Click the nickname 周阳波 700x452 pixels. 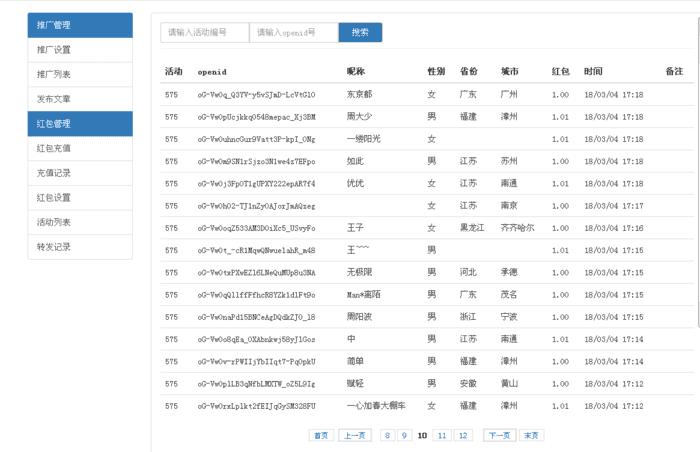click(x=359, y=317)
